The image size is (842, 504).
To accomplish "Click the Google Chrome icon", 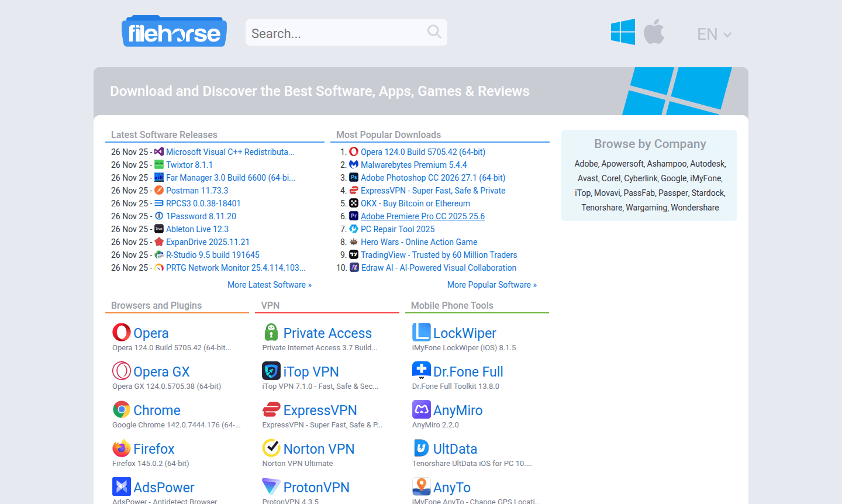I will click(x=121, y=409).
